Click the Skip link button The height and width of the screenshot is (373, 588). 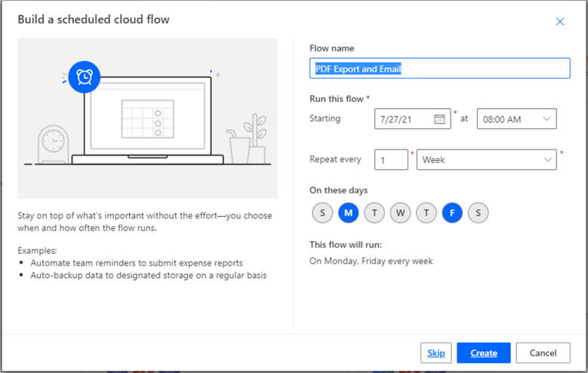tap(436, 353)
